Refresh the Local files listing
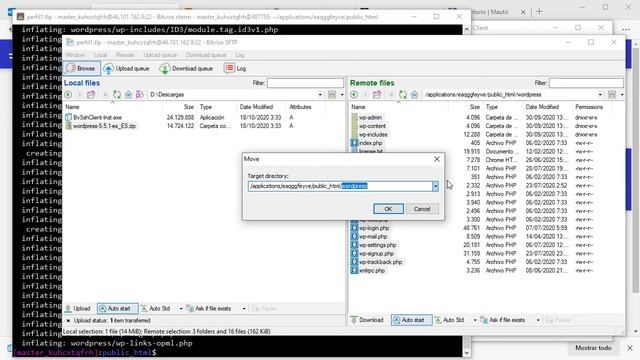 click(x=117, y=95)
